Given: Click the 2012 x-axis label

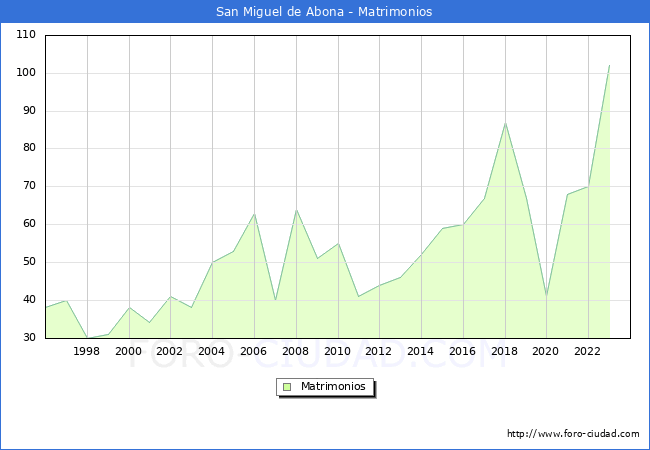Looking at the screenshot, I should point(379,351).
